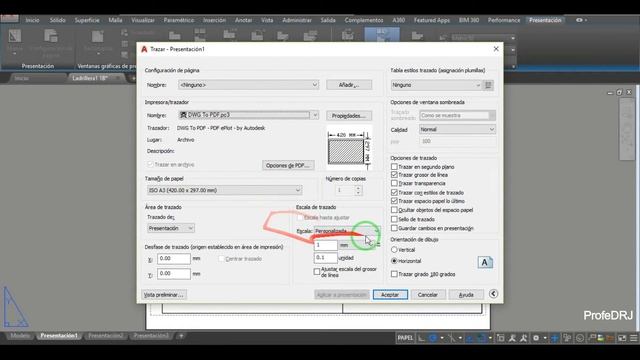Click the PAPEL space button in status bar

pos(405,338)
